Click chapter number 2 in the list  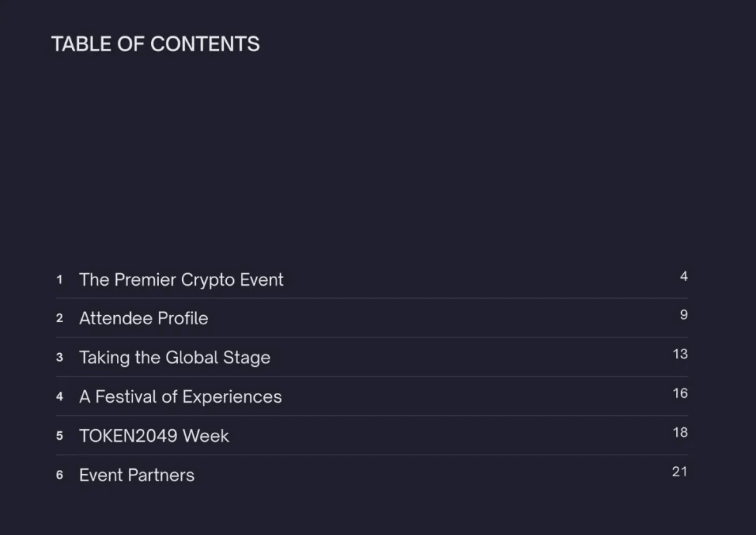click(x=59, y=318)
